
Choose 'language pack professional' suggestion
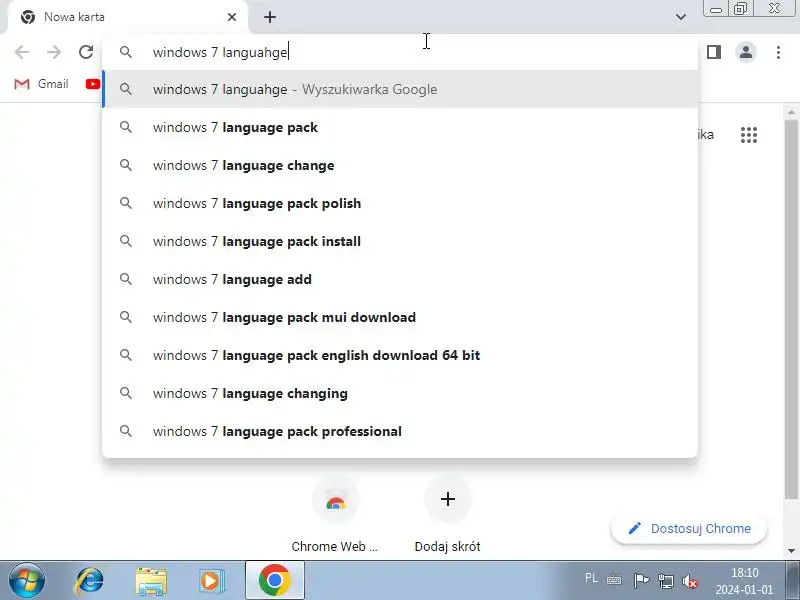400,431
